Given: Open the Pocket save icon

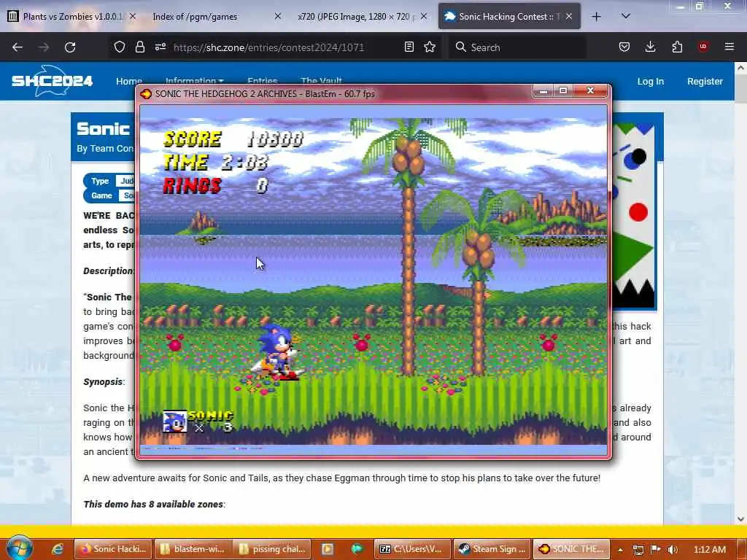Looking at the screenshot, I should (624, 47).
